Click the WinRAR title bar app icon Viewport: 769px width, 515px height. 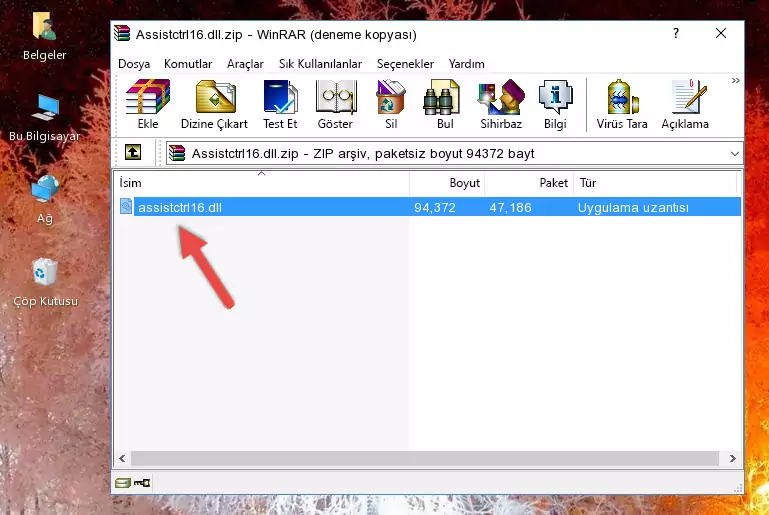(122, 33)
